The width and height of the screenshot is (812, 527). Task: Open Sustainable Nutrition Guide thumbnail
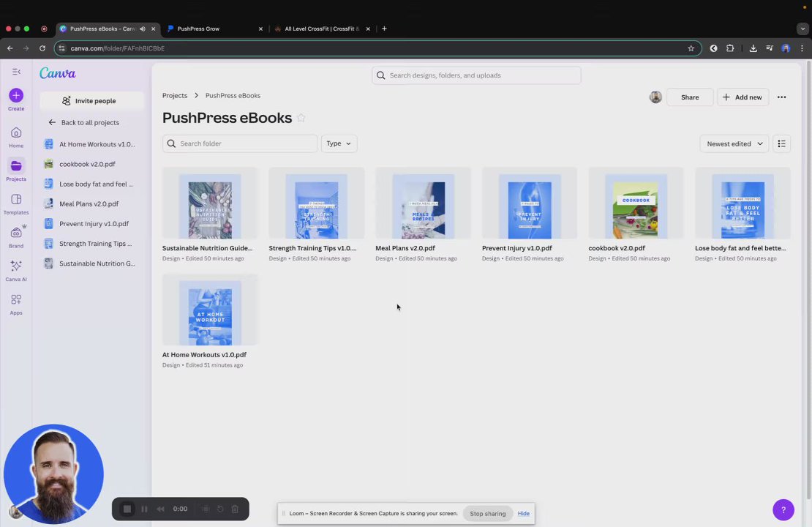pyautogui.click(x=210, y=203)
